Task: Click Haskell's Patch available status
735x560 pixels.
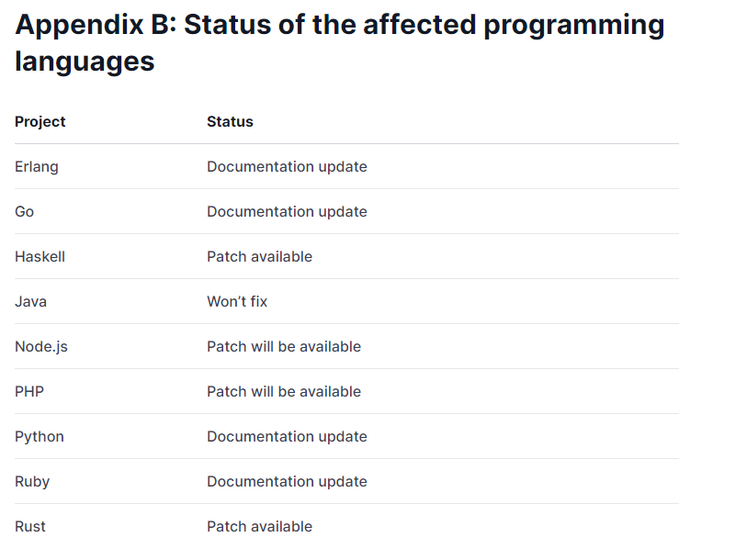Action: [259, 256]
